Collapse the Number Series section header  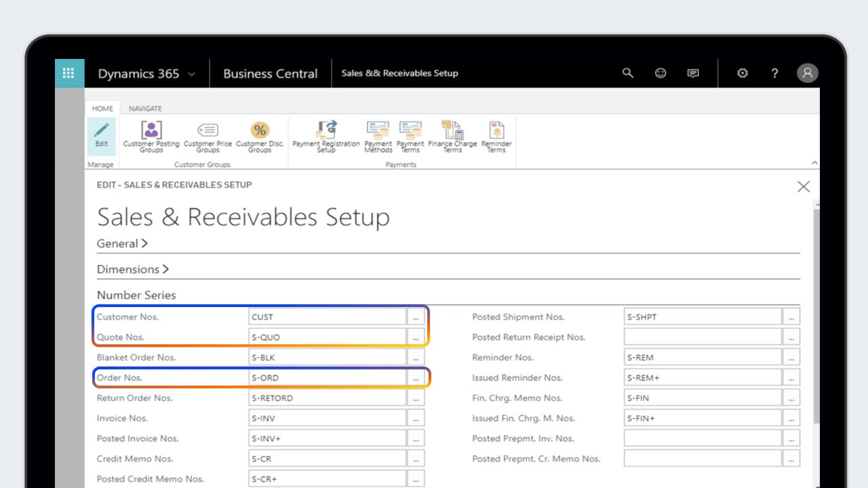point(136,295)
